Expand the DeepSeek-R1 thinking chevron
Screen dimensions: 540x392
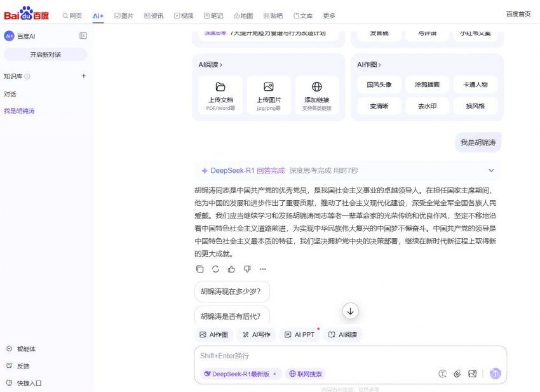(x=492, y=170)
